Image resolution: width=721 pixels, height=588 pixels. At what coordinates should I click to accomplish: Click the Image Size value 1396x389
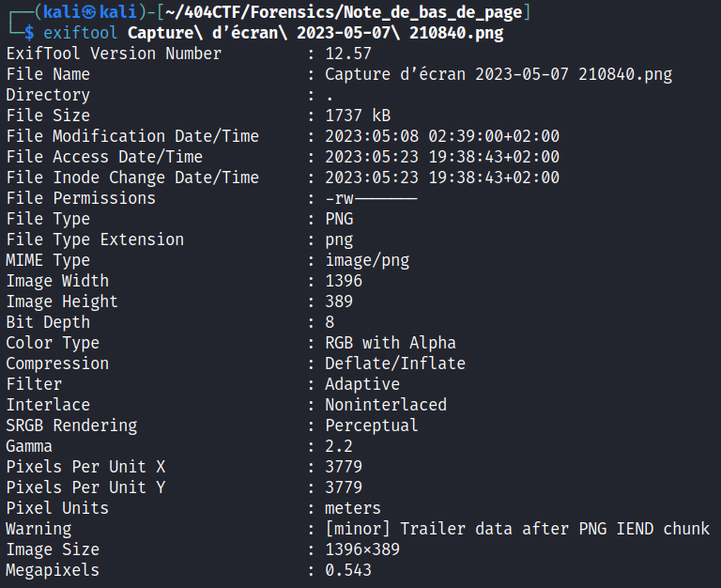362,549
